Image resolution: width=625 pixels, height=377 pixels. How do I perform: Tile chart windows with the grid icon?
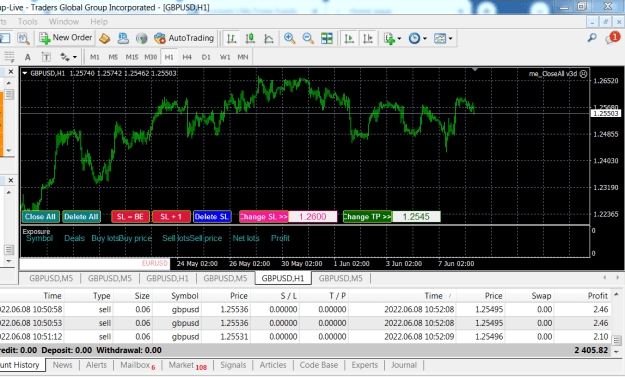pyautogui.click(x=327, y=38)
